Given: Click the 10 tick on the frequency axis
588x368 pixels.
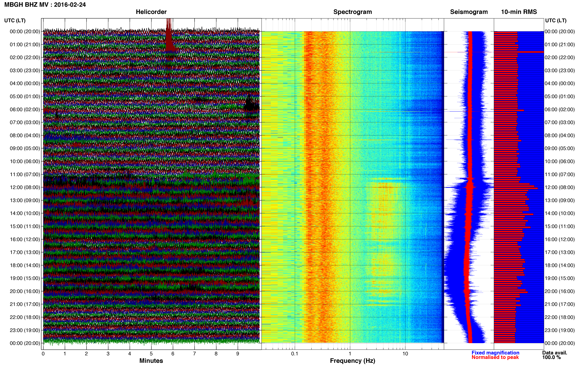Looking at the screenshot, I should pyautogui.click(x=405, y=354).
